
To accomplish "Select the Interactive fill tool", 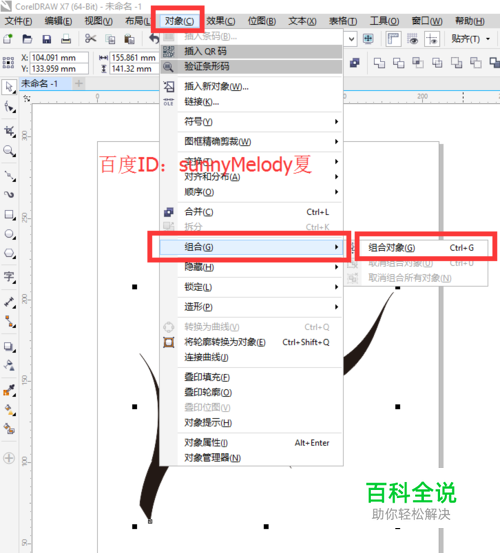I will tap(9, 409).
